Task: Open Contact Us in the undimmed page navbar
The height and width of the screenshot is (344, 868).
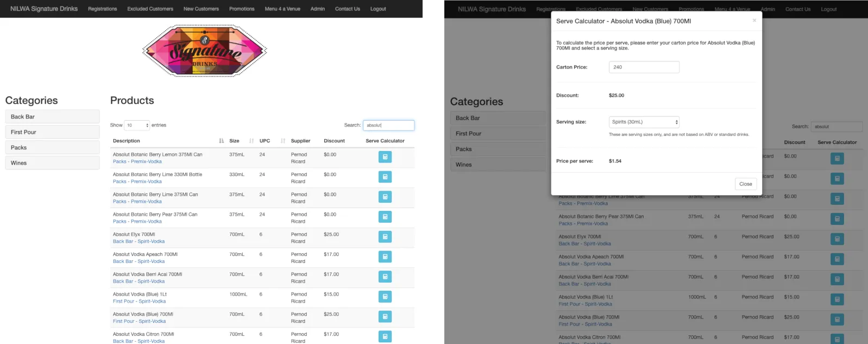Action: pos(348,9)
